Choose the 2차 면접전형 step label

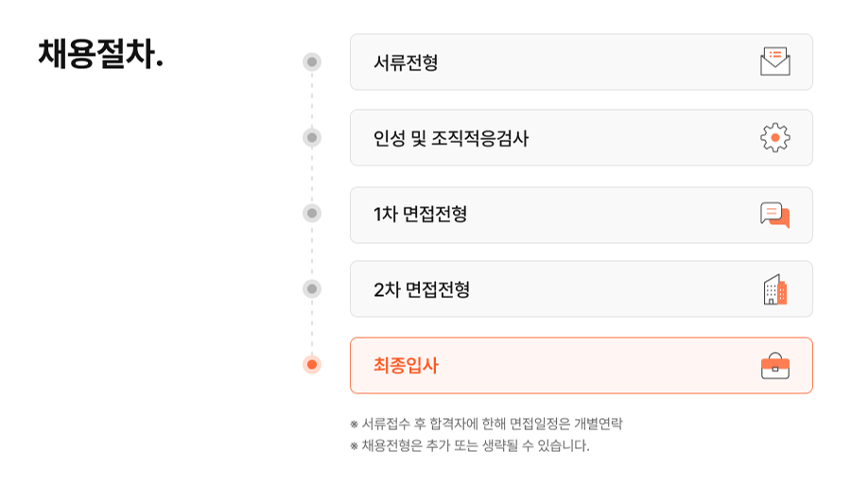point(421,289)
